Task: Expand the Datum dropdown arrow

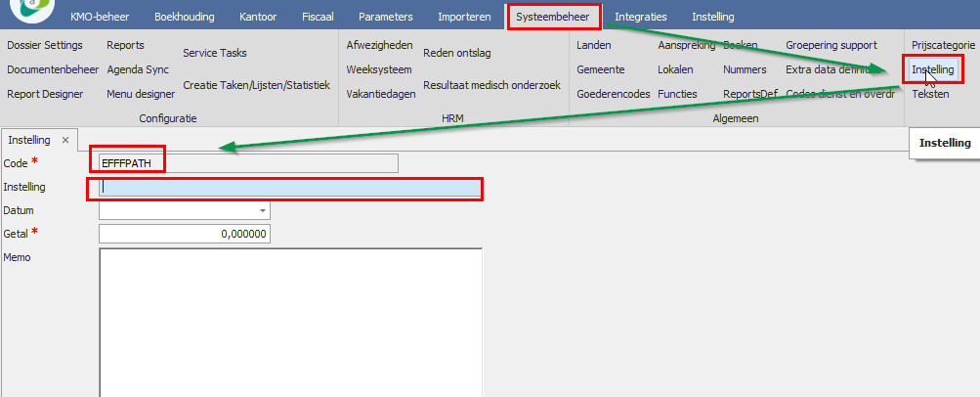Action: click(x=262, y=210)
